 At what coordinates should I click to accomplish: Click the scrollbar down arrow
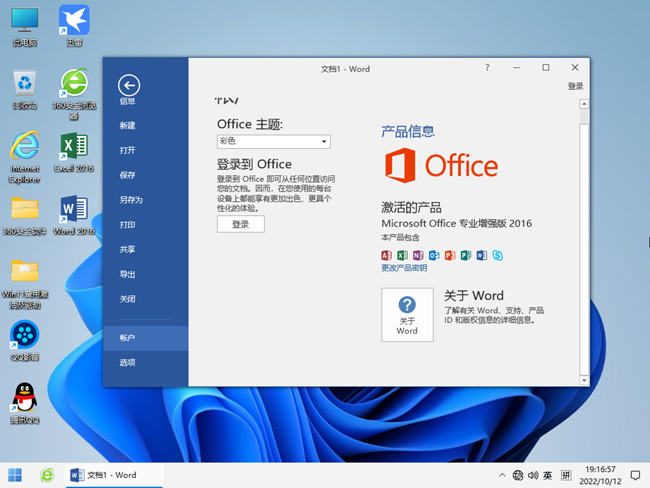584,380
